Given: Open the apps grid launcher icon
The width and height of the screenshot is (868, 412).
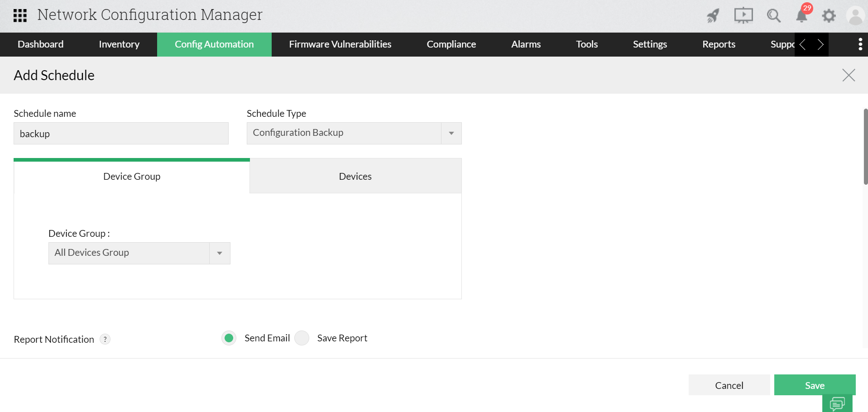Looking at the screenshot, I should point(20,15).
